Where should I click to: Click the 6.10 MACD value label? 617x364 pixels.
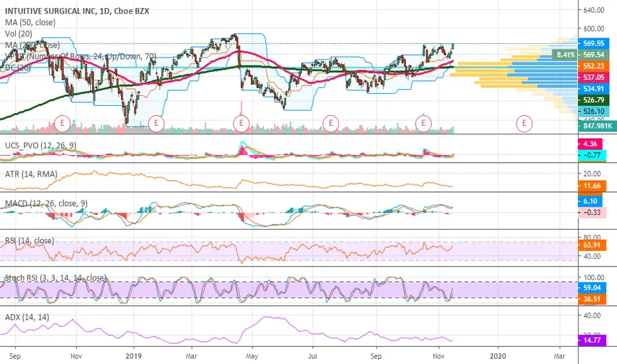click(590, 201)
